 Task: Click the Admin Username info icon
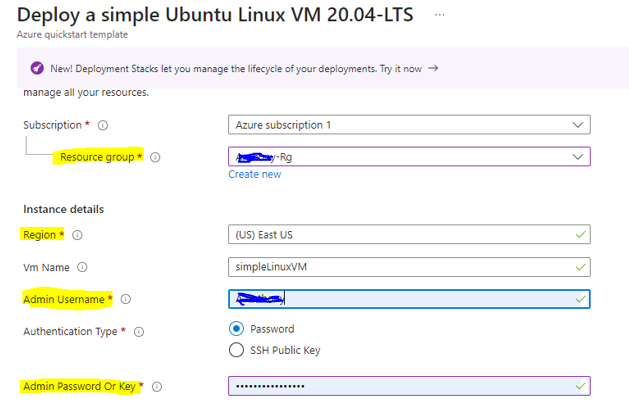click(125, 299)
